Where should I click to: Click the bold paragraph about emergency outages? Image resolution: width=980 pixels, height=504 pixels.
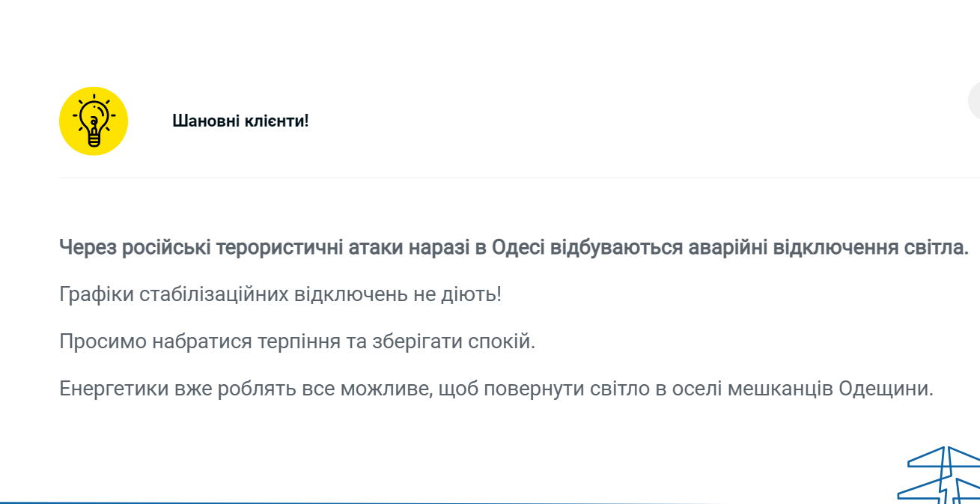point(514,247)
